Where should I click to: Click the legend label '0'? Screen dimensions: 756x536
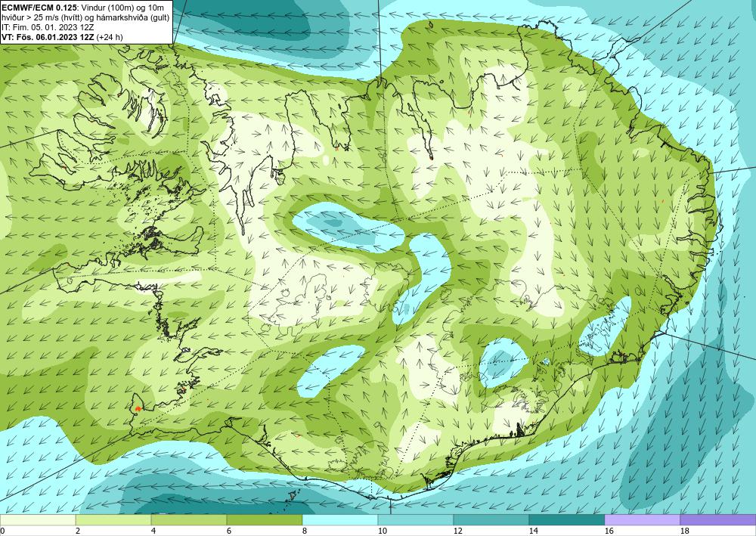(2, 531)
